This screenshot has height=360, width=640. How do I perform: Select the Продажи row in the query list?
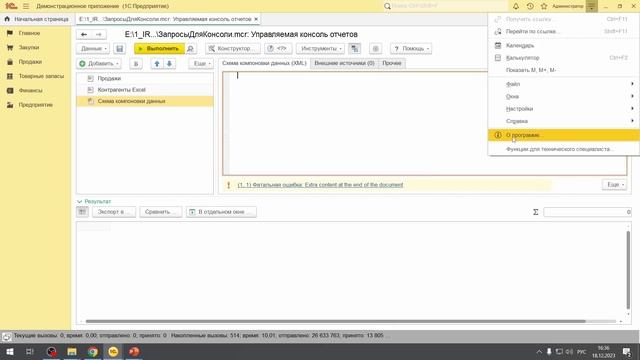click(x=144, y=78)
